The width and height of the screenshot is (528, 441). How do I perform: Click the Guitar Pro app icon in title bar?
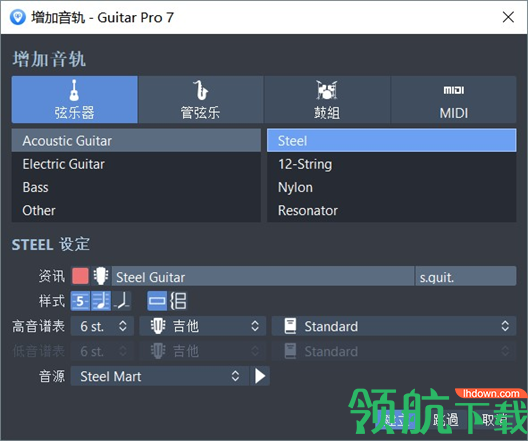pyautogui.click(x=18, y=17)
